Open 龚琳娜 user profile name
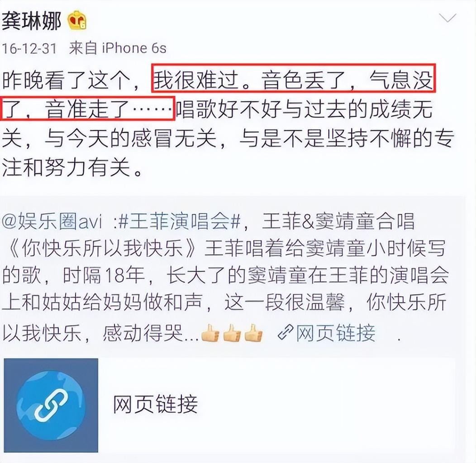This screenshot has width=476, height=463. click(x=31, y=21)
